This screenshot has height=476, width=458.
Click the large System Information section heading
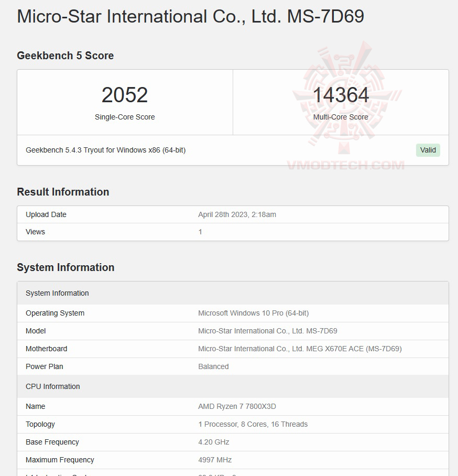pyautogui.click(x=66, y=267)
